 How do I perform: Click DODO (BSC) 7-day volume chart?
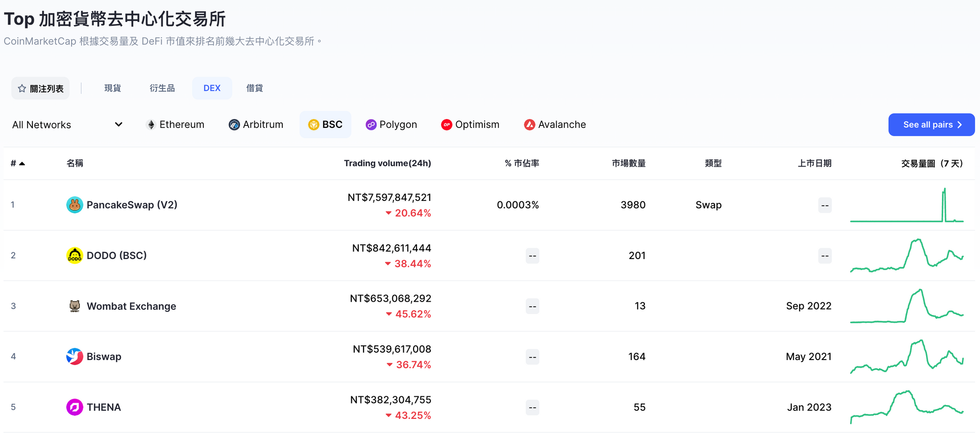[907, 255]
